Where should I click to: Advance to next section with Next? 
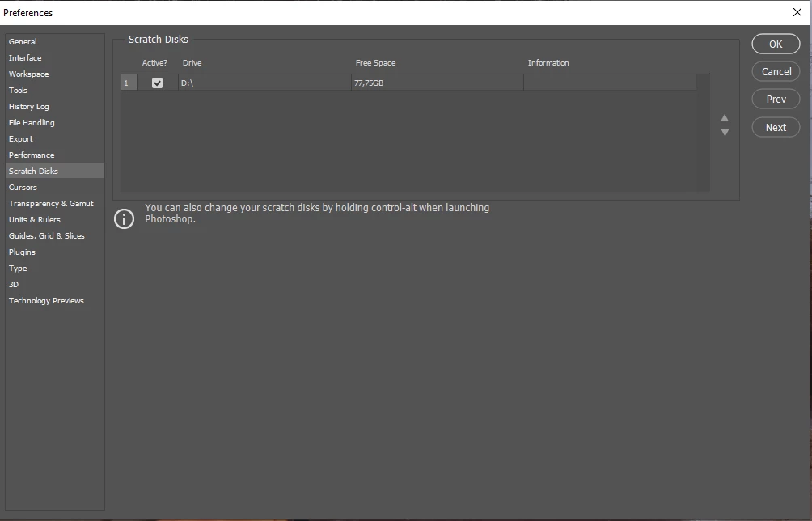coord(776,127)
